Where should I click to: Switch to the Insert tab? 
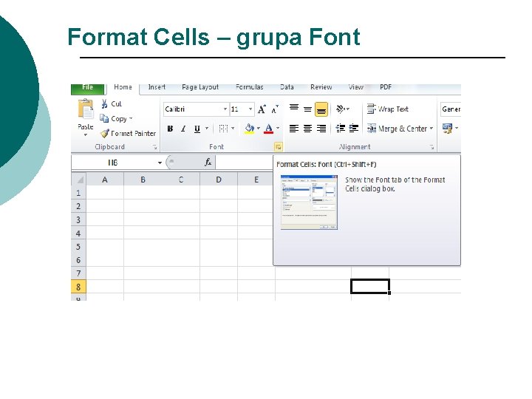click(x=157, y=87)
